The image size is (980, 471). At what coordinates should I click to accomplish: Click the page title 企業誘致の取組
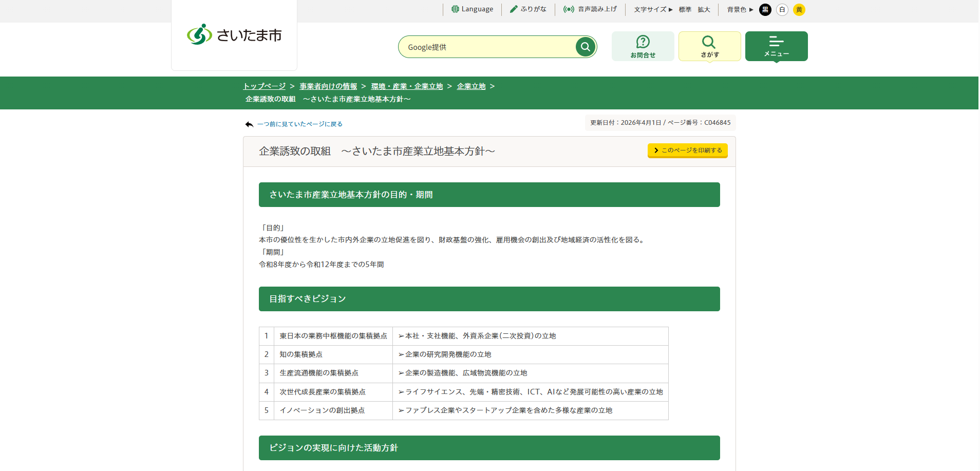(x=377, y=151)
